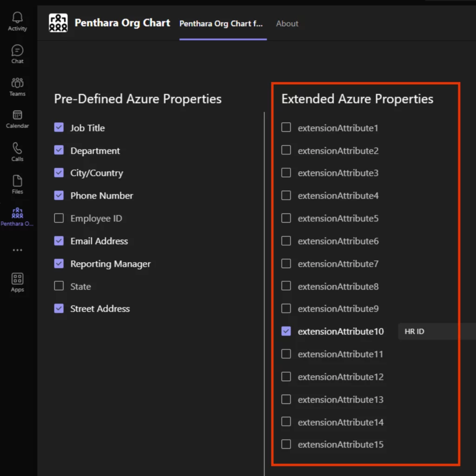Switch to the Penthara Org Chart f... tab
This screenshot has height=476, width=476.
pos(221,24)
